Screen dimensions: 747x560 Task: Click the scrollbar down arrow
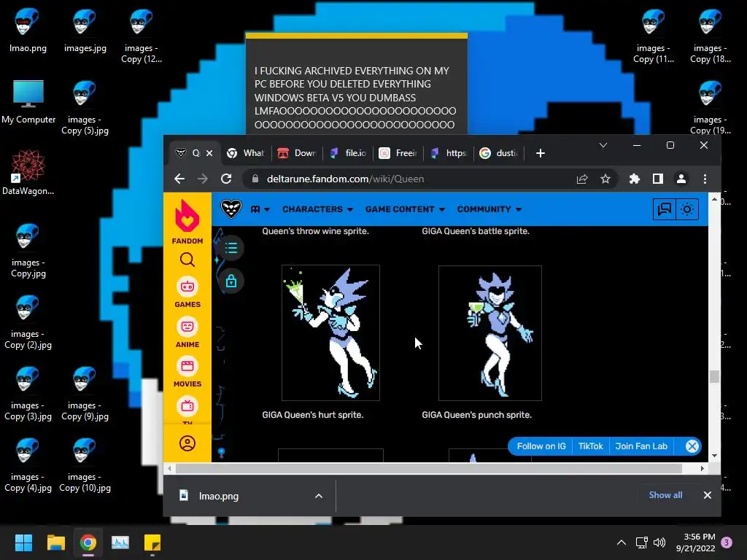[x=714, y=456]
